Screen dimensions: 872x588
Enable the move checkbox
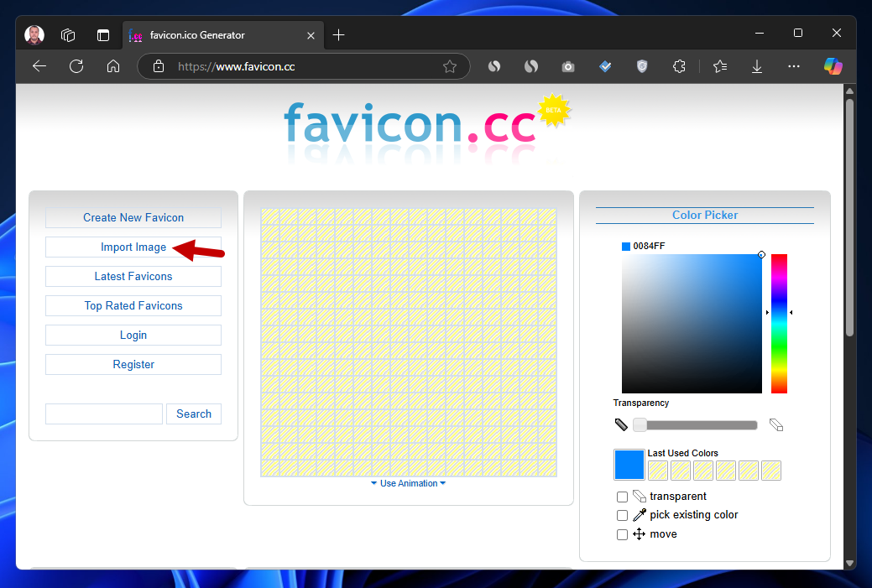click(622, 534)
